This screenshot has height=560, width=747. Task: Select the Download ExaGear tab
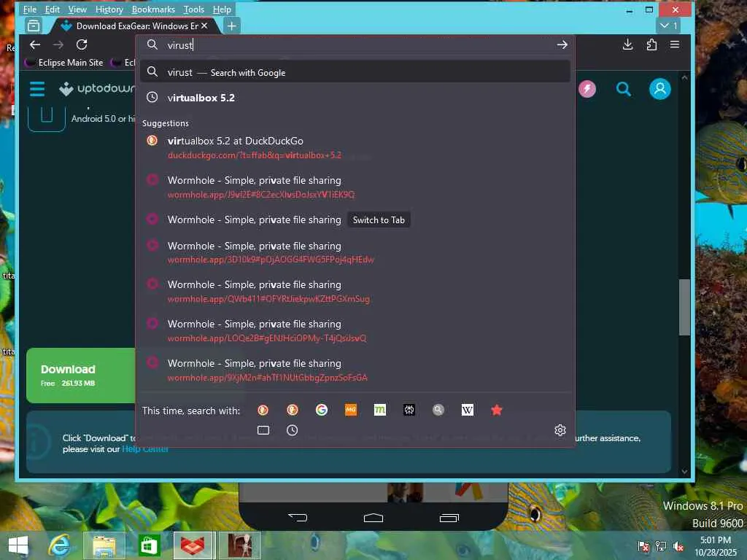click(x=135, y=26)
